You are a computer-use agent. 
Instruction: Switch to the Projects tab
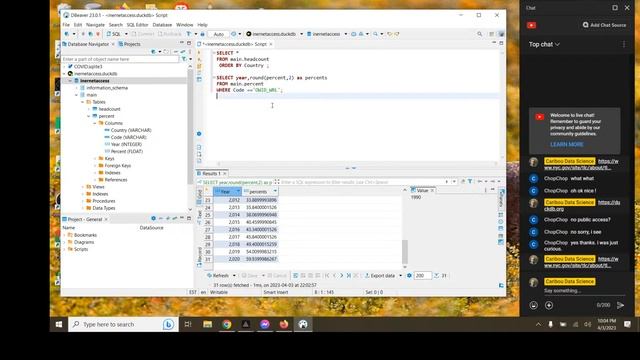point(129,44)
